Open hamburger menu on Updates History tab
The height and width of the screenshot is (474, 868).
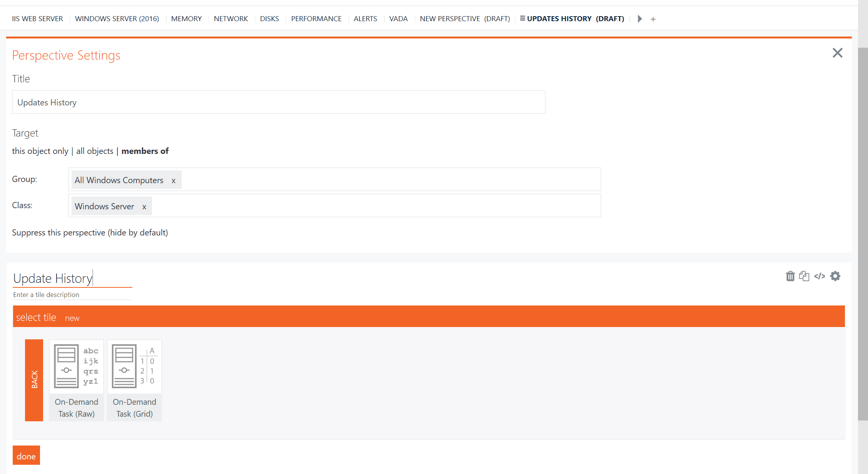point(522,18)
